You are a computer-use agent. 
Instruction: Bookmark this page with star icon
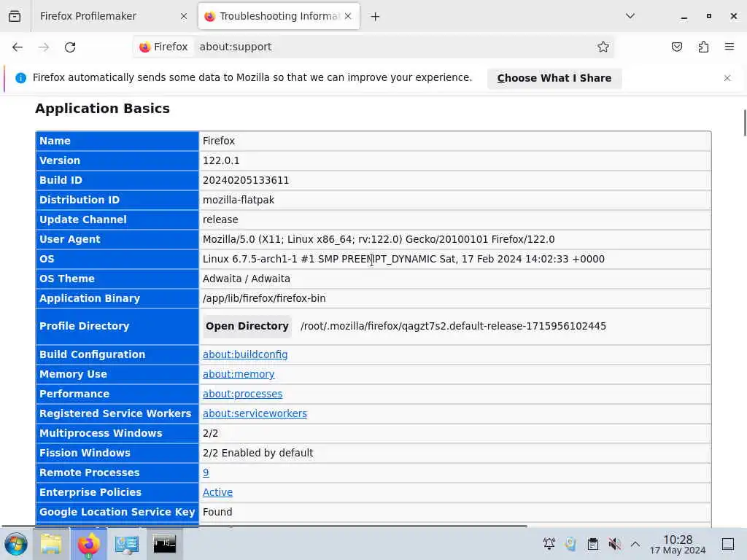click(x=603, y=47)
